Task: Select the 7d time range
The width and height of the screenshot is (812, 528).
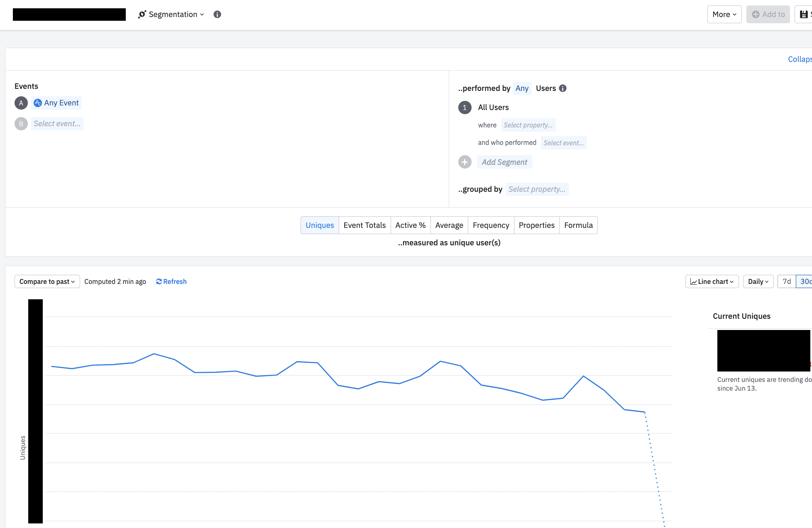Action: (786, 281)
